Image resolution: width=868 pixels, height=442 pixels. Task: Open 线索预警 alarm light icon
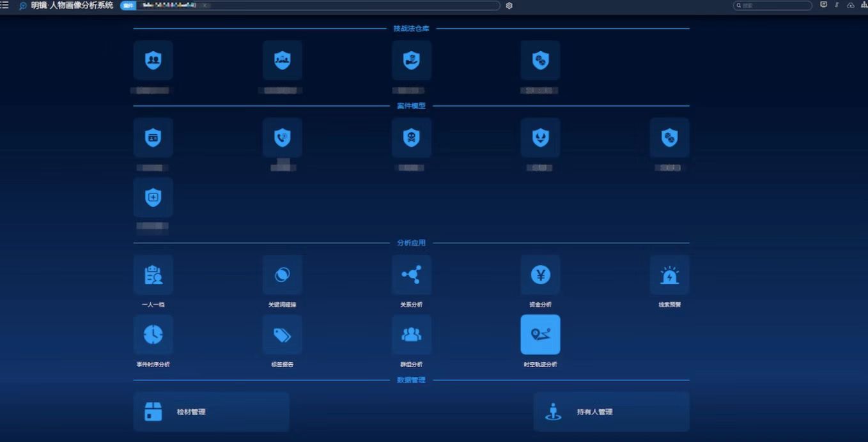[x=669, y=275]
